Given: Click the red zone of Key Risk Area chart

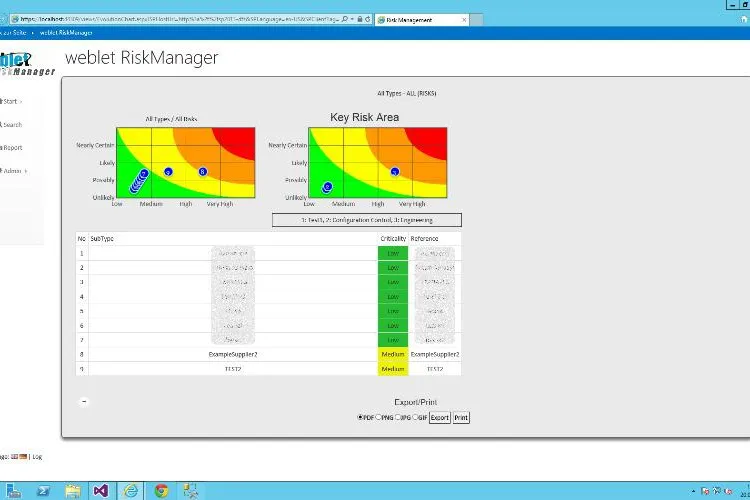Looking at the screenshot, I should pyautogui.click(x=431, y=140).
